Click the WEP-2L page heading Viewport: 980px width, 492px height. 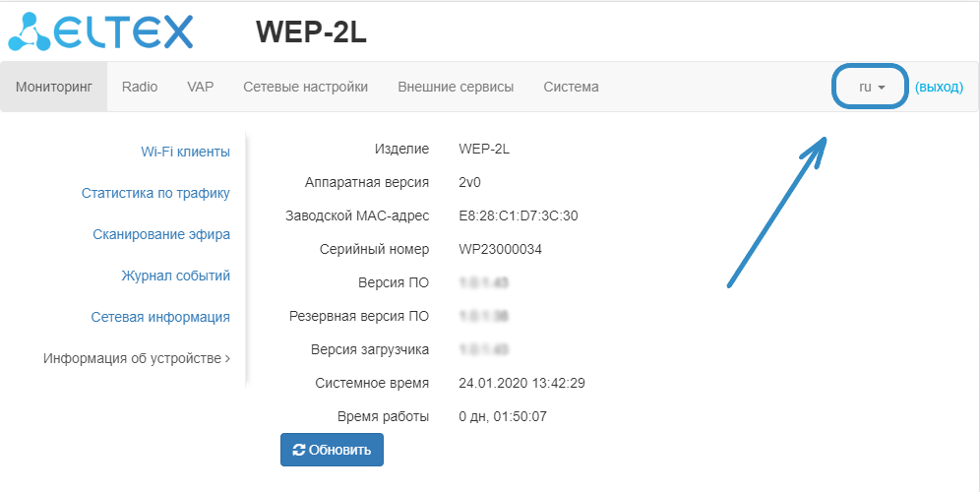coord(311,31)
